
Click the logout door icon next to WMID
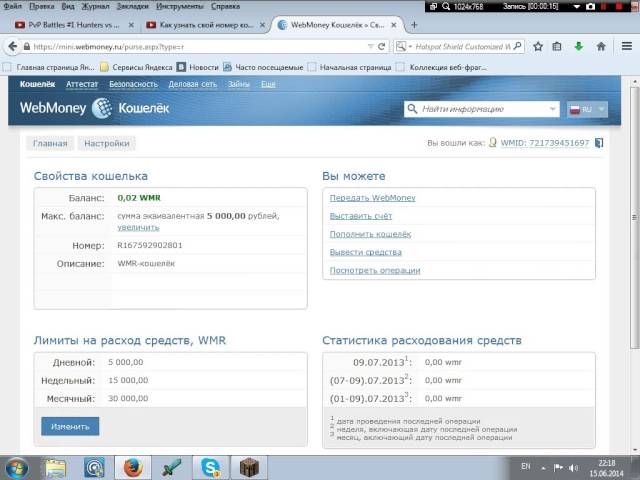(599, 143)
